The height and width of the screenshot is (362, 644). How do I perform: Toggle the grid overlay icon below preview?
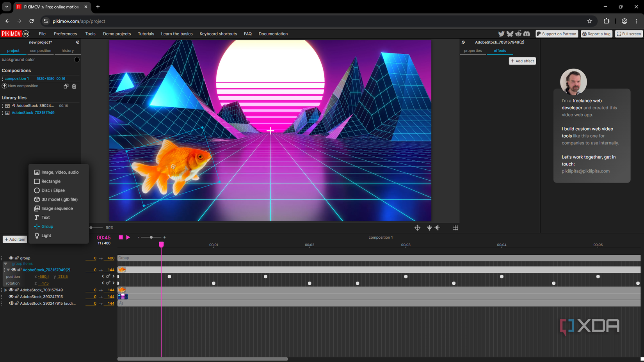click(455, 228)
